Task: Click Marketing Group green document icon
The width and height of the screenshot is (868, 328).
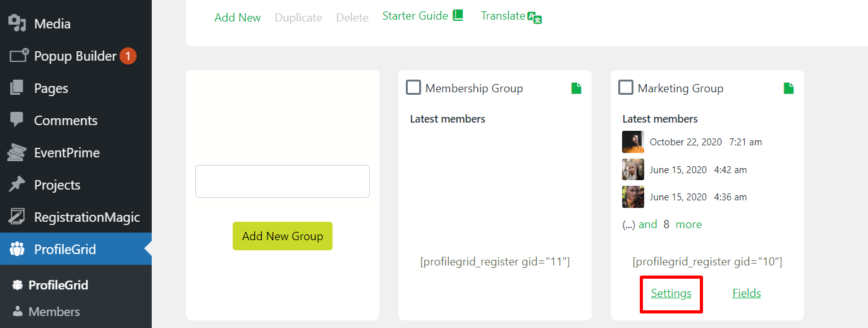Action: (789, 88)
